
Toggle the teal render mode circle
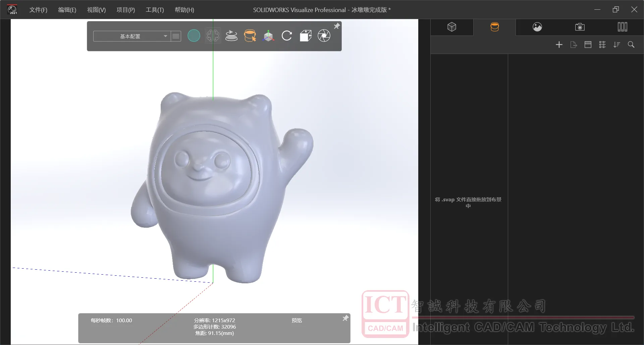point(194,36)
